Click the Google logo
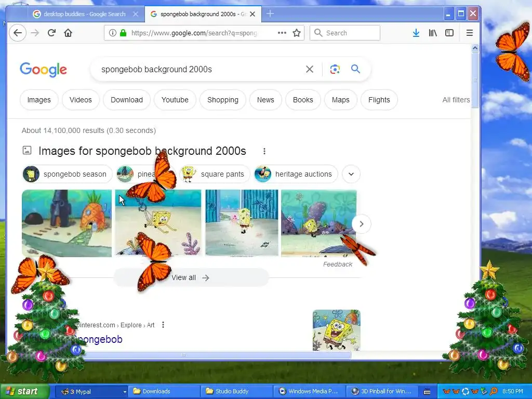532x399 pixels. 44,70
